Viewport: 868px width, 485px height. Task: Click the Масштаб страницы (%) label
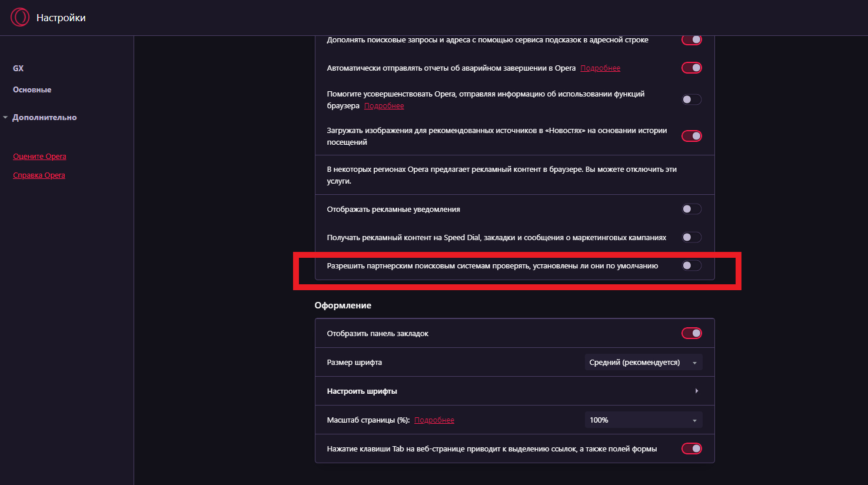point(368,420)
